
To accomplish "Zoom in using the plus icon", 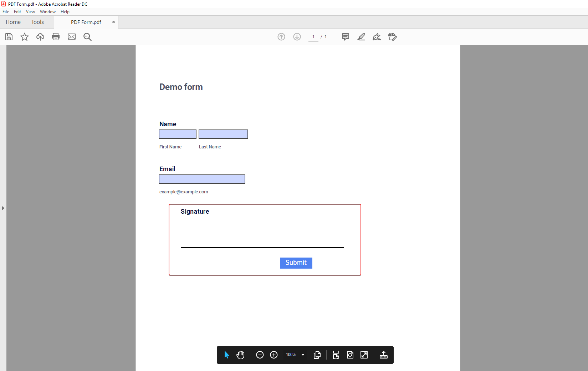I will (274, 355).
